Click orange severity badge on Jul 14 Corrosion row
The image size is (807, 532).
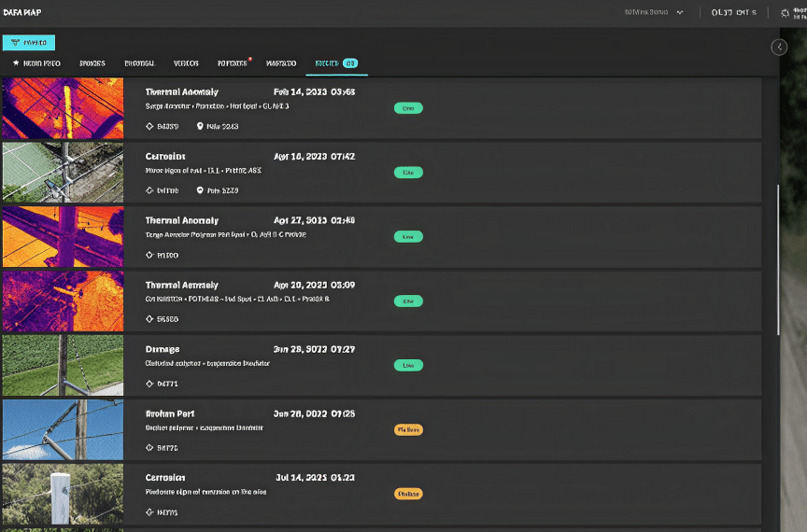[x=408, y=494]
